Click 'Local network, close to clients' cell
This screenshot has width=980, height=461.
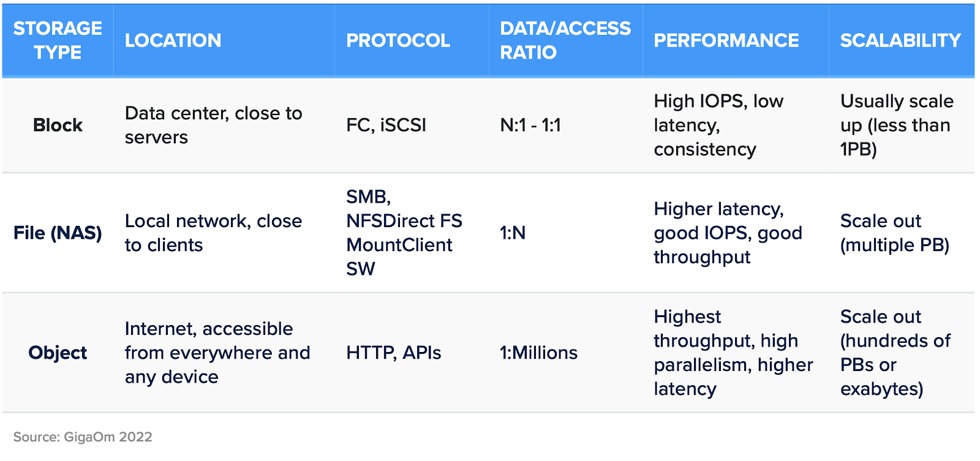click(213, 233)
